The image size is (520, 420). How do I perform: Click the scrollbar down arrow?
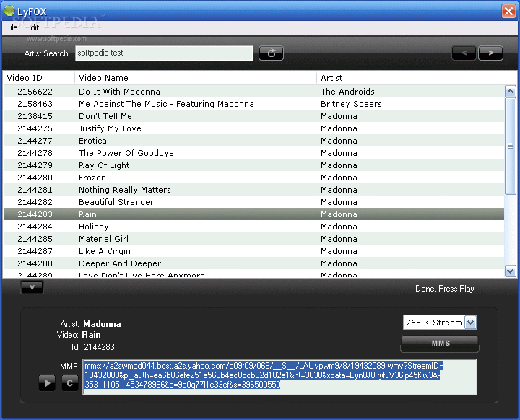(x=510, y=271)
